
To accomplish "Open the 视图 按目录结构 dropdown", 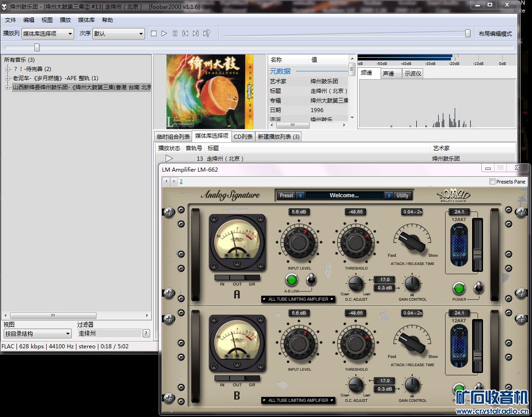I will click(x=38, y=334).
